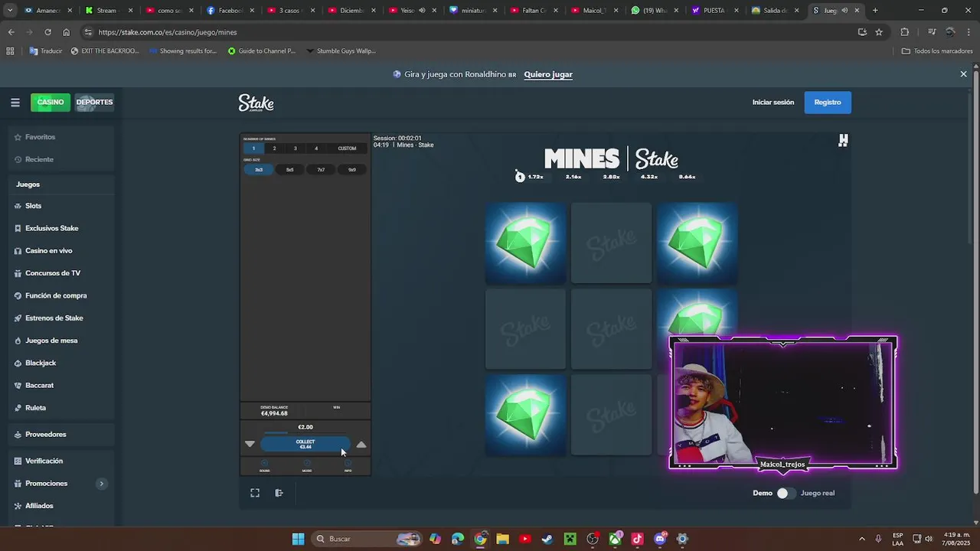Go back with browser back arrow

(x=11, y=32)
